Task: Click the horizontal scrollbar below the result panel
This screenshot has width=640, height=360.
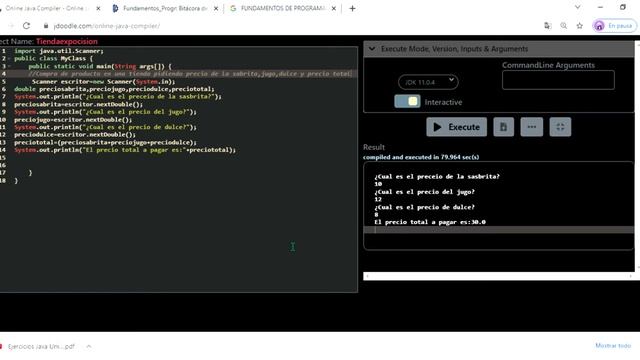Action: coord(498,276)
